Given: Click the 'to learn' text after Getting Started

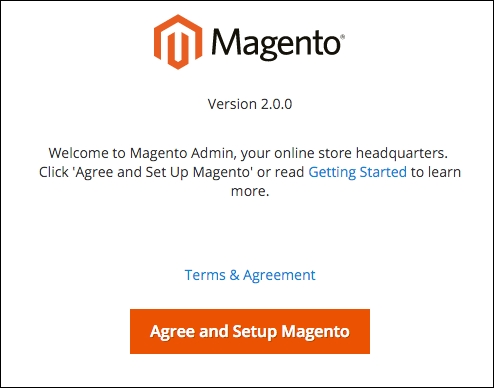Looking at the screenshot, I should click(x=436, y=172).
